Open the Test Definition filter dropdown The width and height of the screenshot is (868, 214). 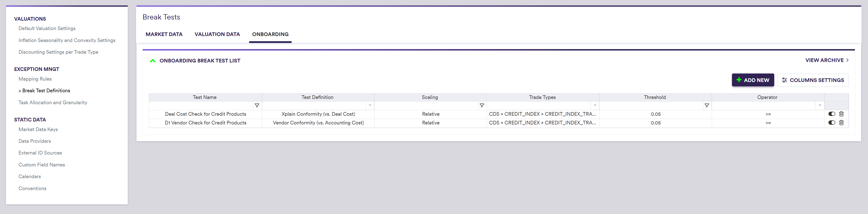[370, 106]
